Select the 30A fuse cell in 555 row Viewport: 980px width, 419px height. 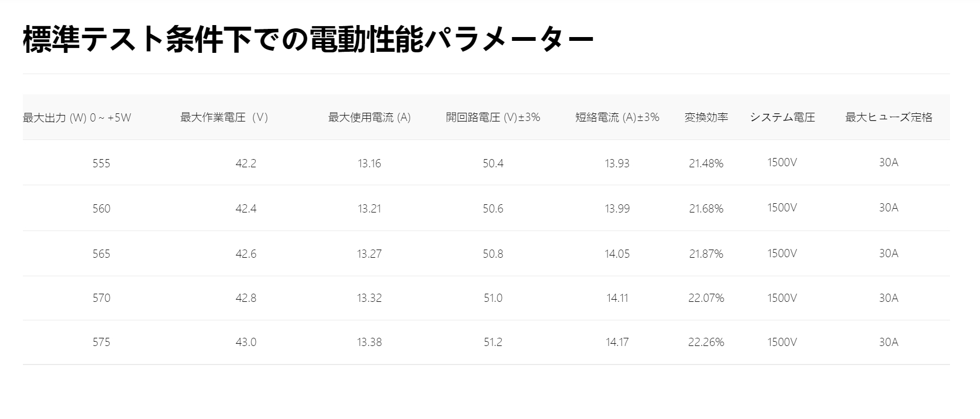pos(889,162)
